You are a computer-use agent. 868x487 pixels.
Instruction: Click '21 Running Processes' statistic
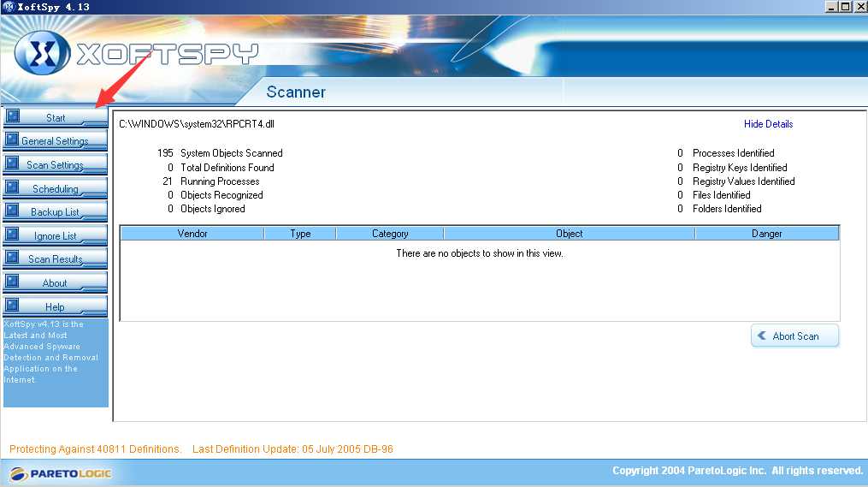pyautogui.click(x=211, y=181)
